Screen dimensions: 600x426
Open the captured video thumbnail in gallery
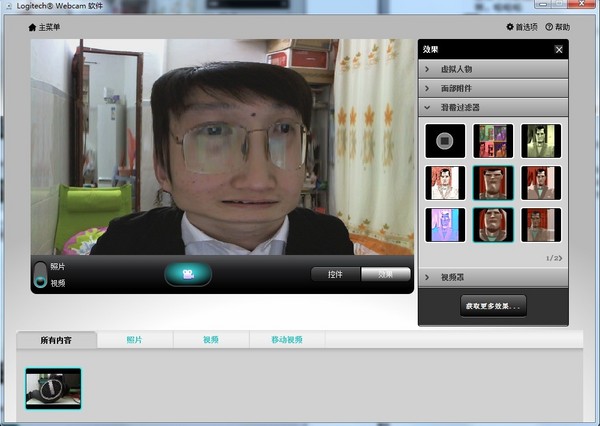click(x=53, y=388)
